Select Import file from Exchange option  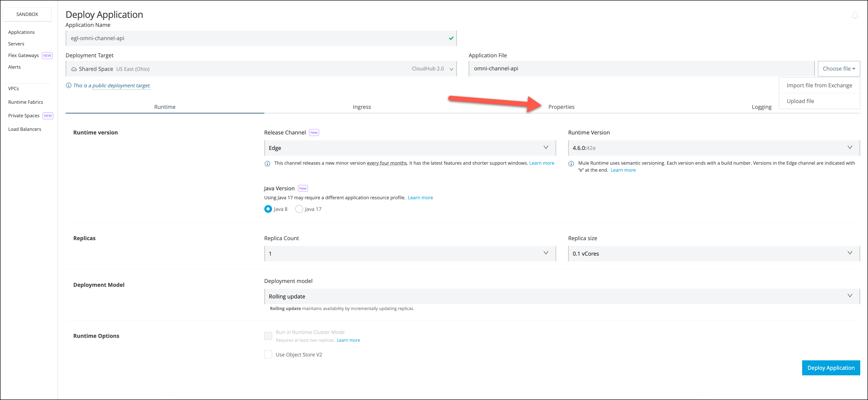[819, 86]
